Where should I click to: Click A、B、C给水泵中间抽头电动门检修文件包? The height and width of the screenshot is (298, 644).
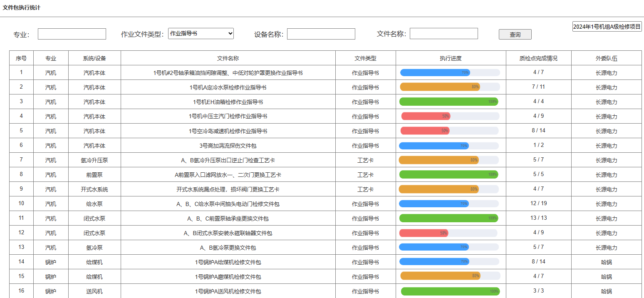228,204
